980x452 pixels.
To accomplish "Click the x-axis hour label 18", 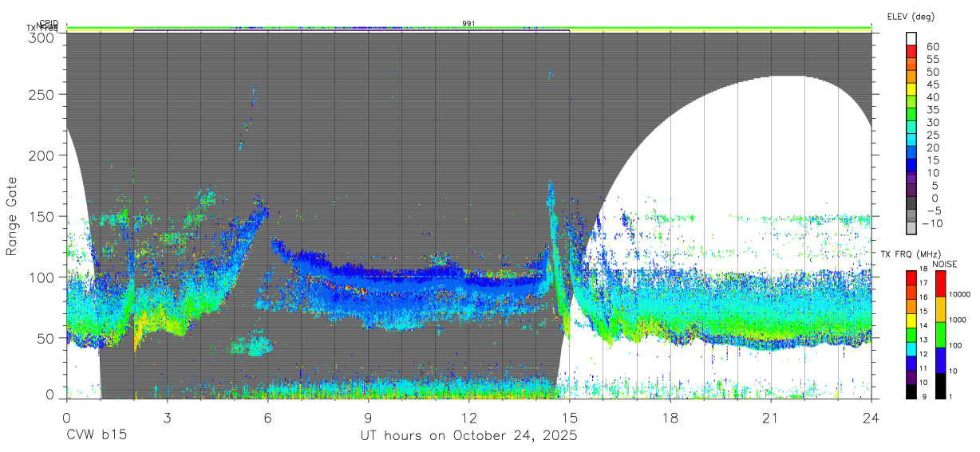I will click(x=670, y=417).
